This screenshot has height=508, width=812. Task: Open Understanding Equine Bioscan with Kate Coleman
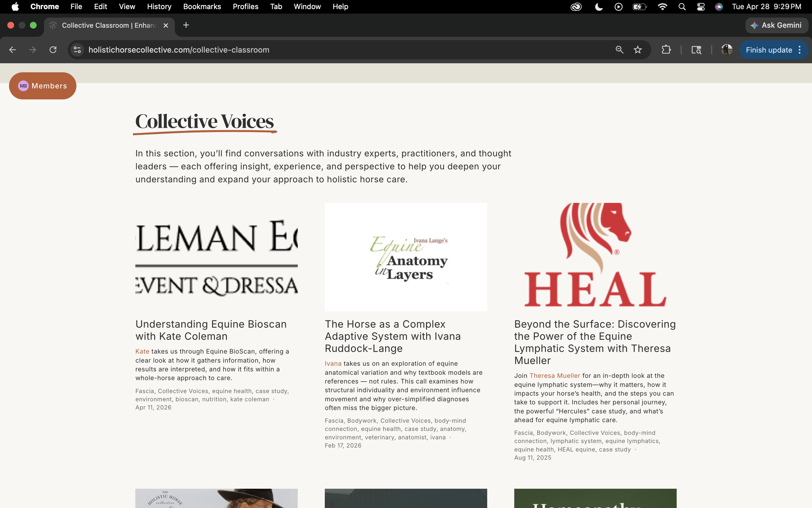click(x=211, y=330)
